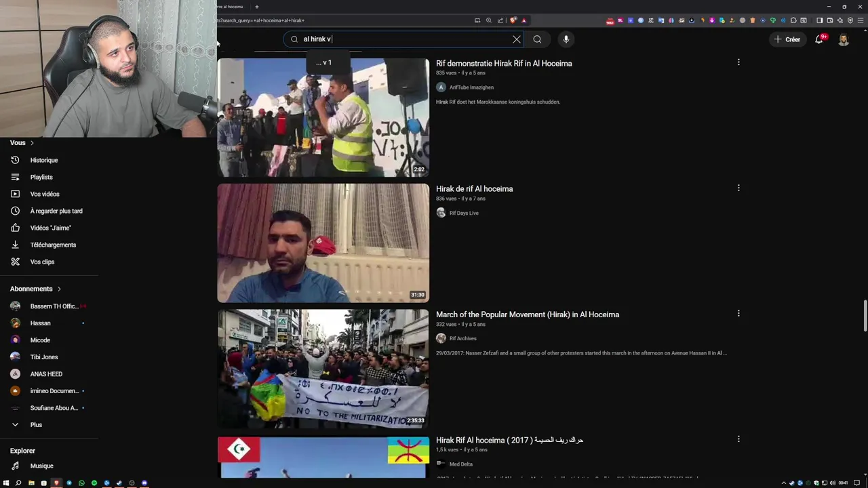Open Tibi Jones subscription channel
The width and height of the screenshot is (868, 488).
pos(44,357)
